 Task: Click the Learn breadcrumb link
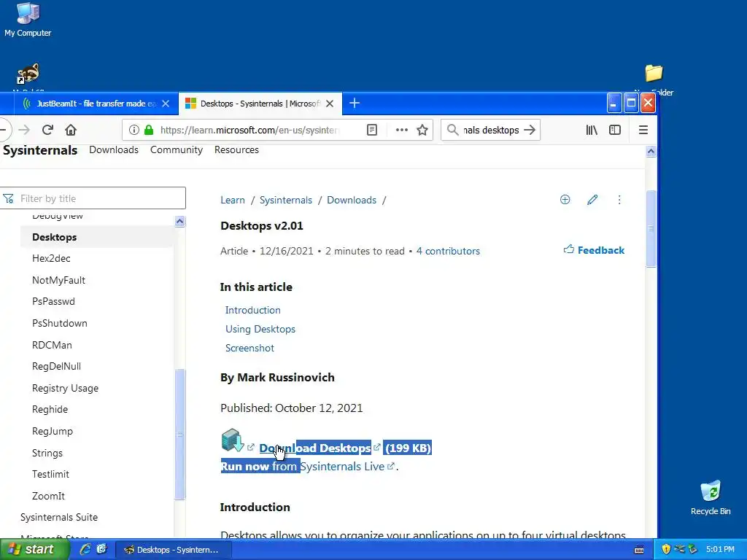(233, 200)
